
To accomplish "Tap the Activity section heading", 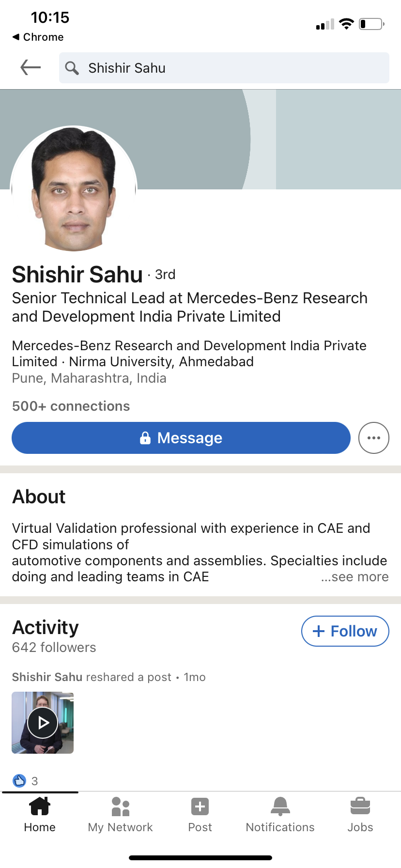I will (46, 627).
